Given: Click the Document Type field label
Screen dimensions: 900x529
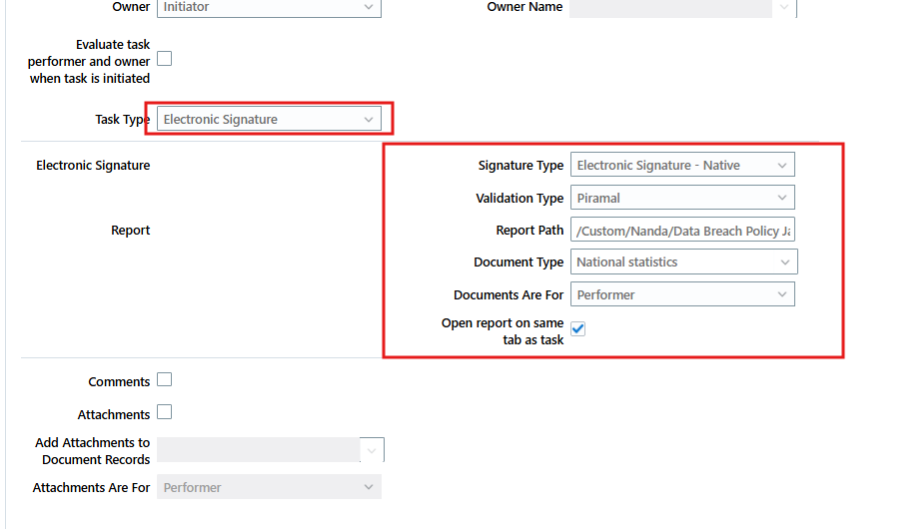Looking at the screenshot, I should click(518, 262).
